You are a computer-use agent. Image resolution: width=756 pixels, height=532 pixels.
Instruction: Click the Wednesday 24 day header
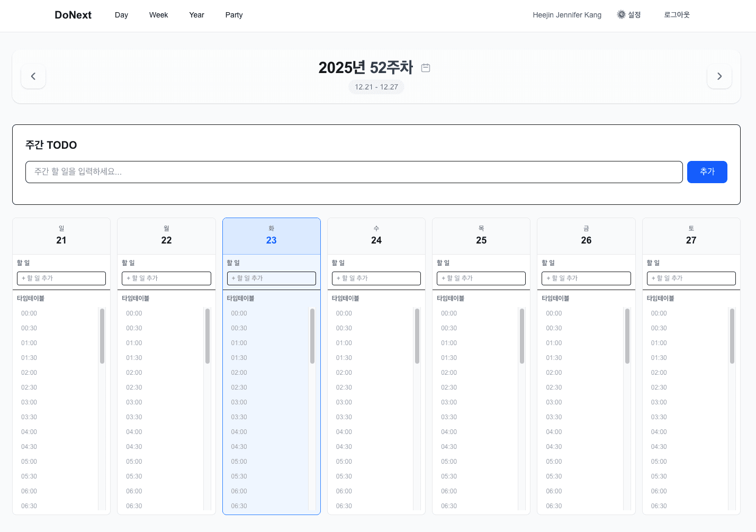point(376,236)
